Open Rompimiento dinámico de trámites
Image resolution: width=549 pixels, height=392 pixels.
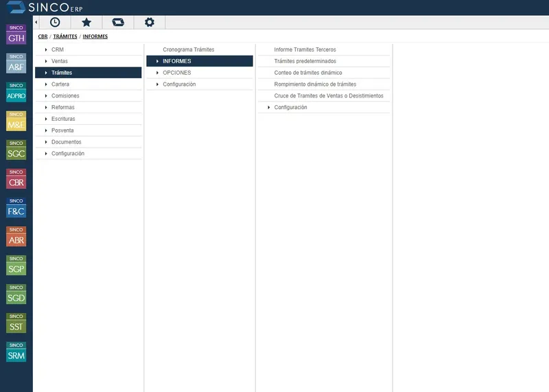(324, 84)
